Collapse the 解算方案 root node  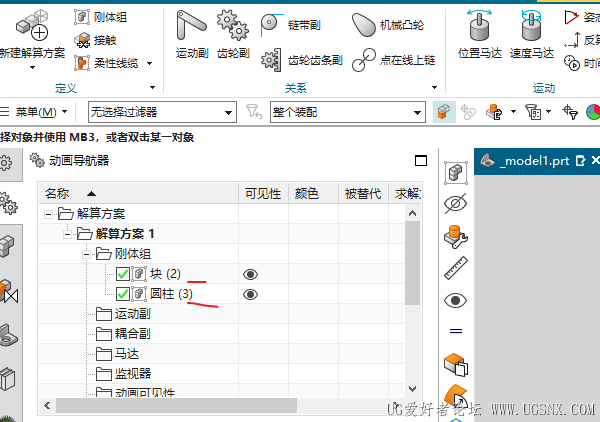tap(48, 214)
